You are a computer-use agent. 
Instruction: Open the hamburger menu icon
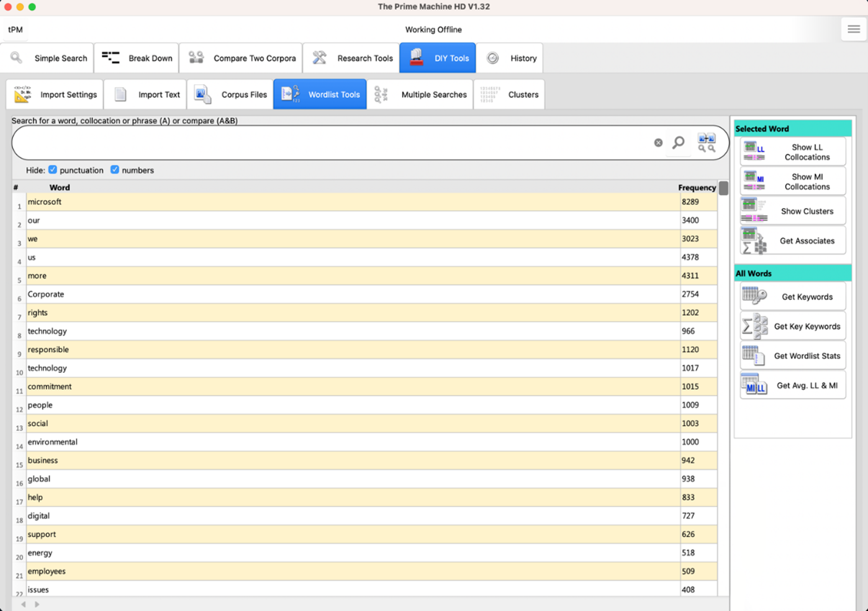point(854,30)
